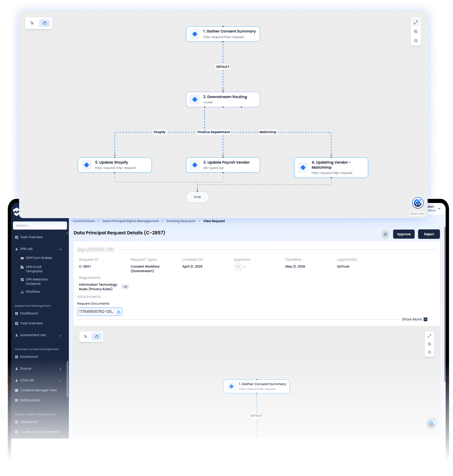Click the Updating Vendor Mailchimp diamond icon
The height and width of the screenshot is (476, 453).
click(303, 168)
